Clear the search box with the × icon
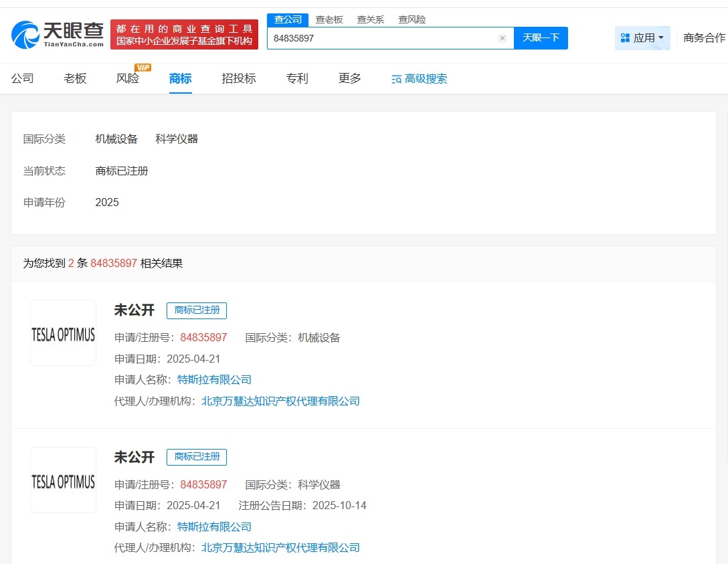Screen dimensions: 728x564 503,38
